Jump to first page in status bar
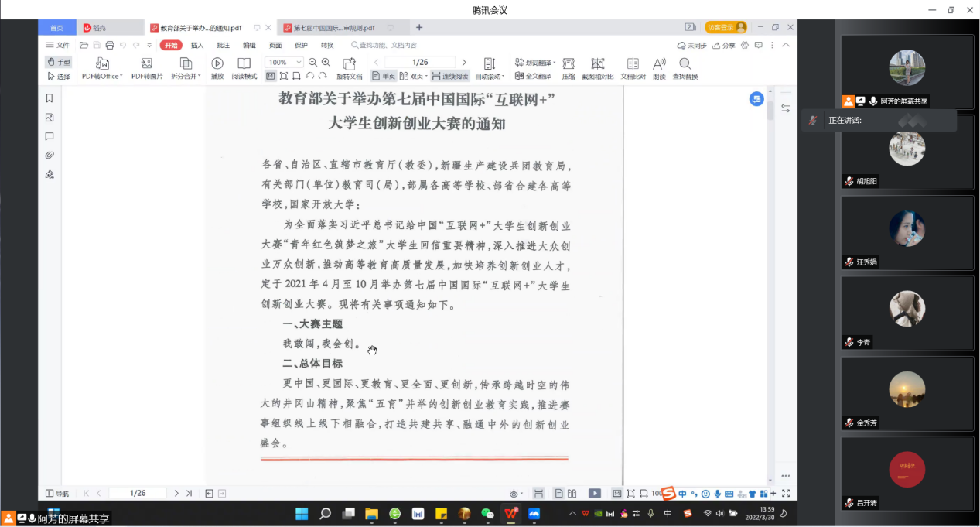 click(x=86, y=493)
